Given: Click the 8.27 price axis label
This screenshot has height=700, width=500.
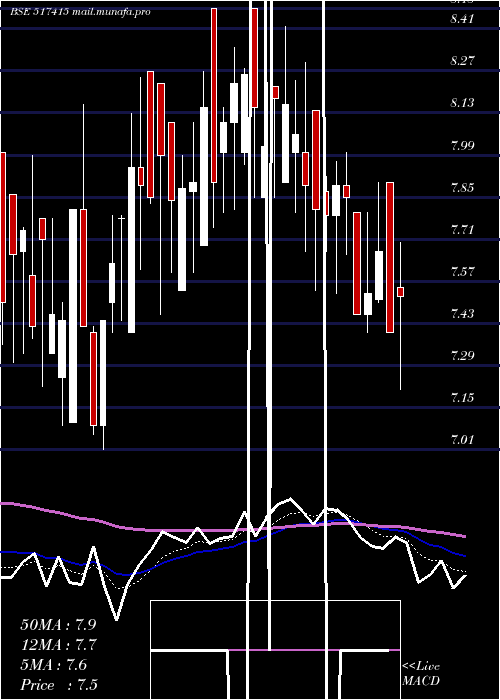Looking at the screenshot, I should (462, 61).
